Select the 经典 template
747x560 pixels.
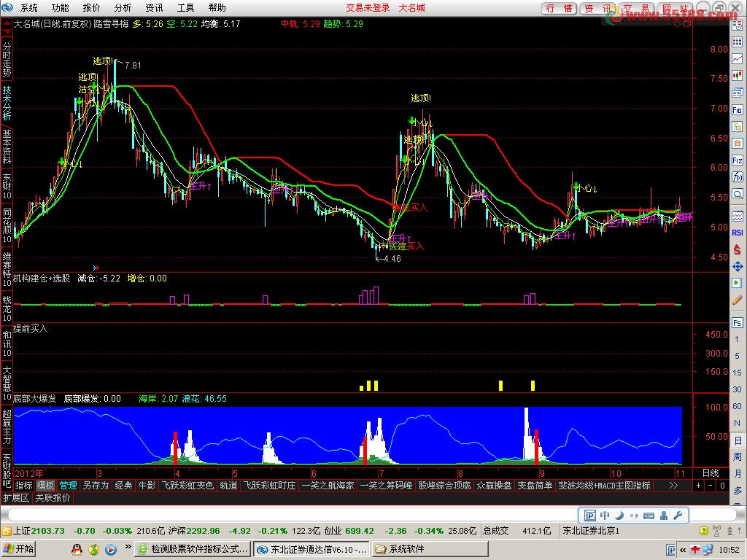click(x=123, y=485)
